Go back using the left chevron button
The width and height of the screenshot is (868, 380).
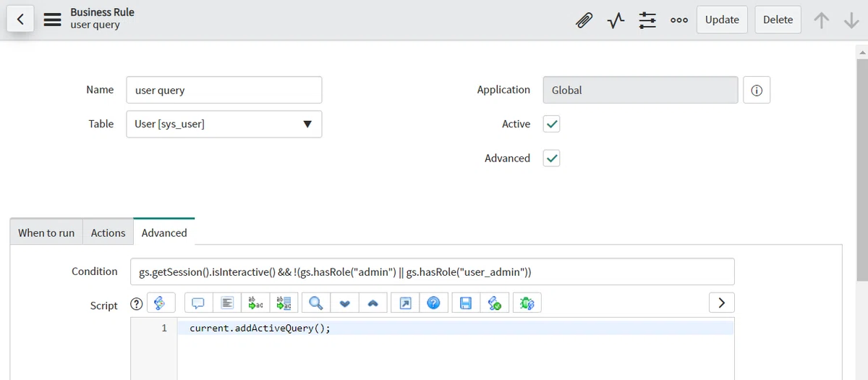20,20
